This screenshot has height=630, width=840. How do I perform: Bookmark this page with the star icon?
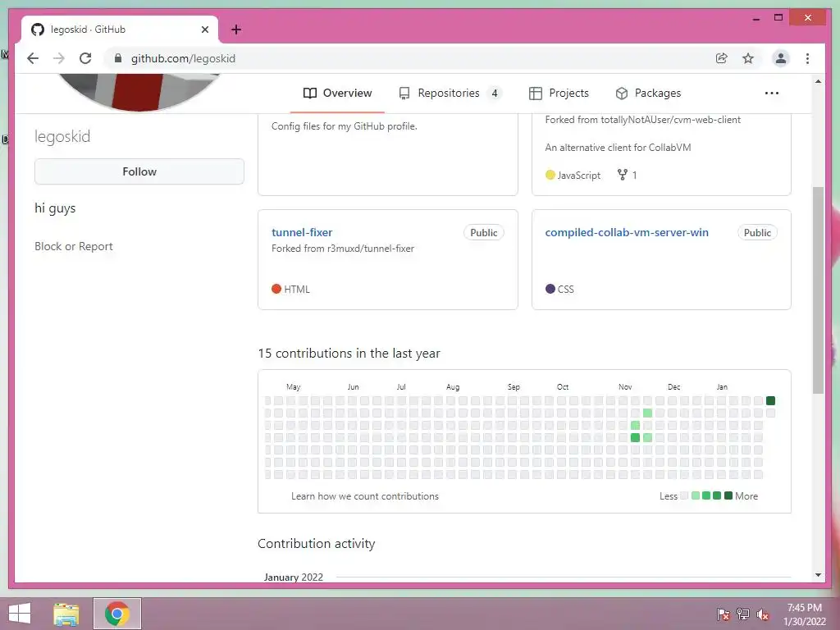coord(748,58)
